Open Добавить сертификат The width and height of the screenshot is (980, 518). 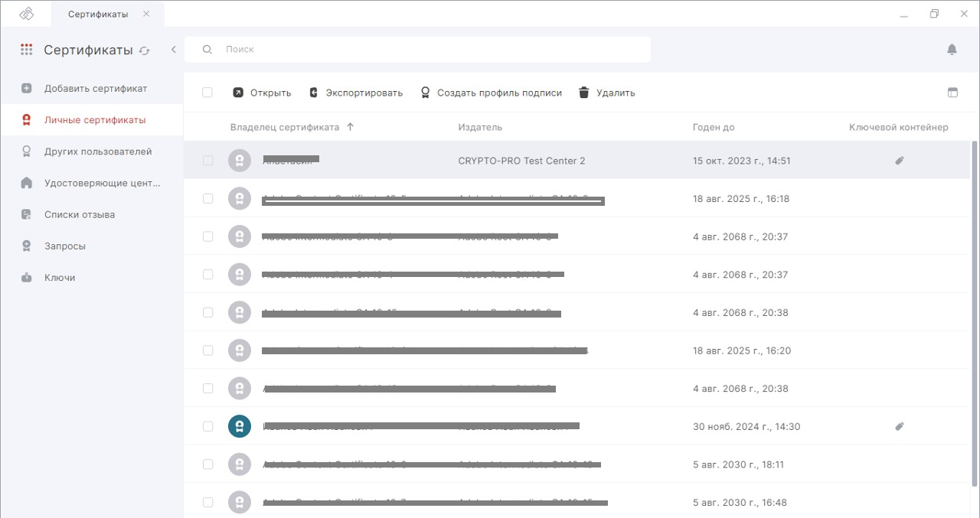[92, 88]
